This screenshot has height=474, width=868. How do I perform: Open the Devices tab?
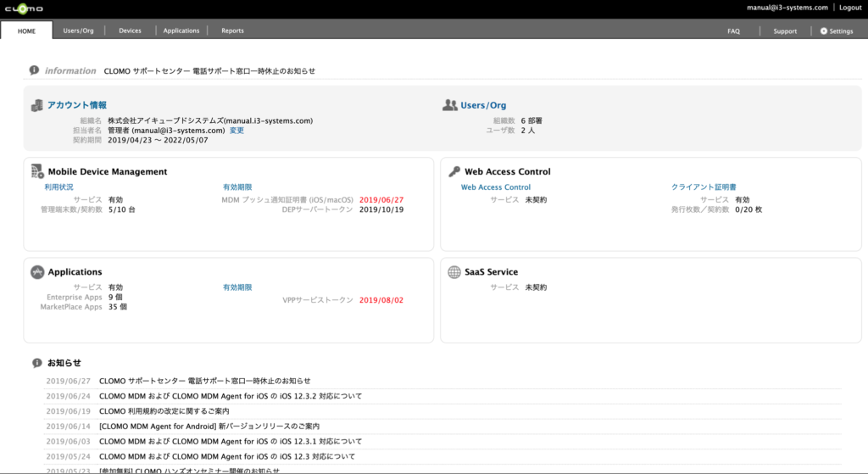(130, 31)
